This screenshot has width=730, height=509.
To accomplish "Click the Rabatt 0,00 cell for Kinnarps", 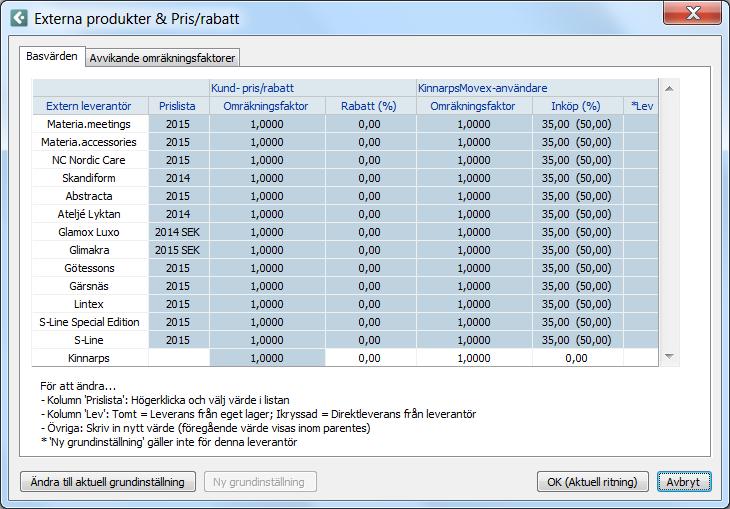I will (x=370, y=358).
